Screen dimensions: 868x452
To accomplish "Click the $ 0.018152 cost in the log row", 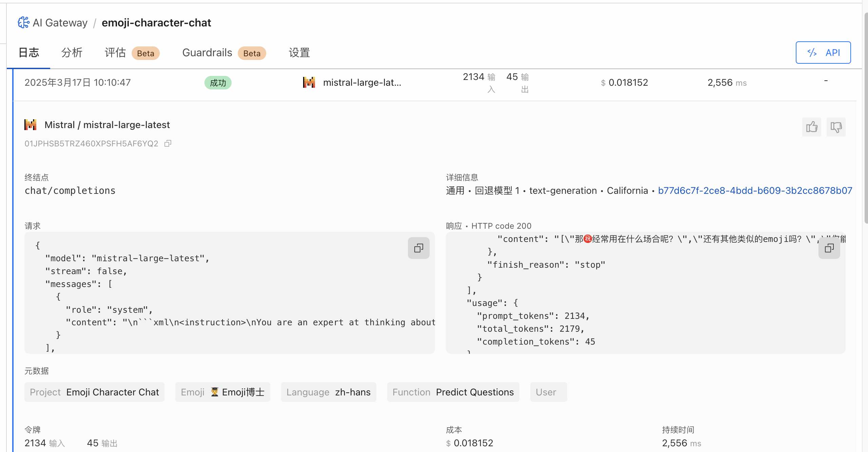I will (x=624, y=83).
